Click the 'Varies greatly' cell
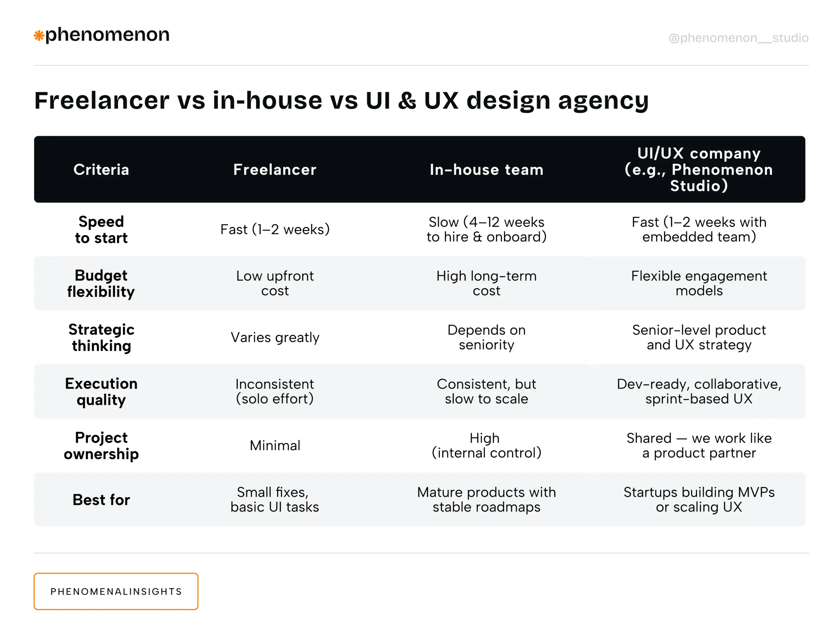Viewport: 840px width, 630px height. pyautogui.click(x=275, y=337)
